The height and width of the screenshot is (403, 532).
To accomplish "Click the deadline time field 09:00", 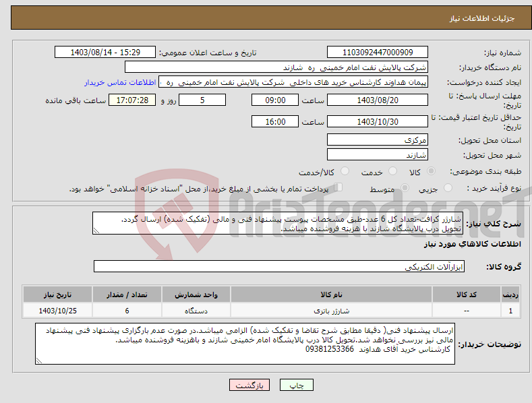I will pyautogui.click(x=275, y=100).
